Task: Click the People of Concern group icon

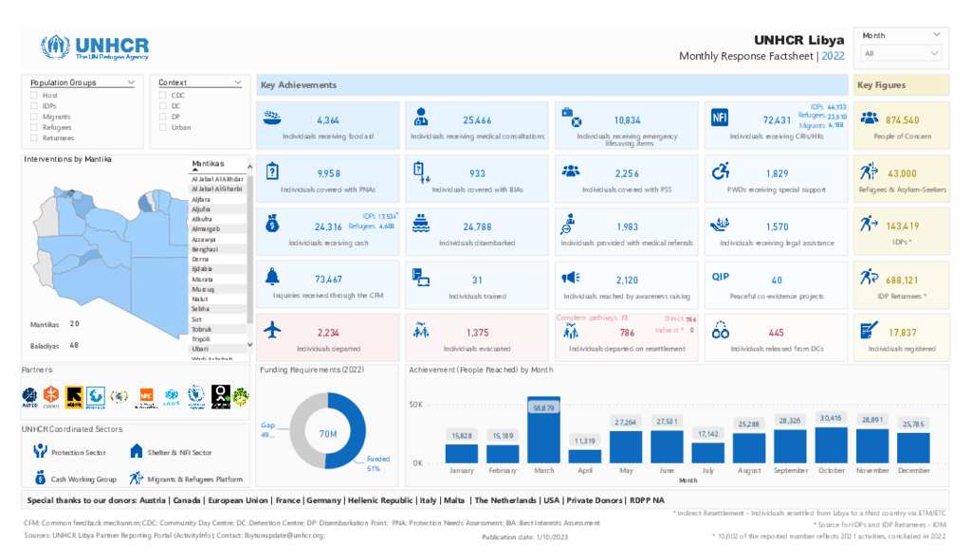Action: (x=870, y=117)
